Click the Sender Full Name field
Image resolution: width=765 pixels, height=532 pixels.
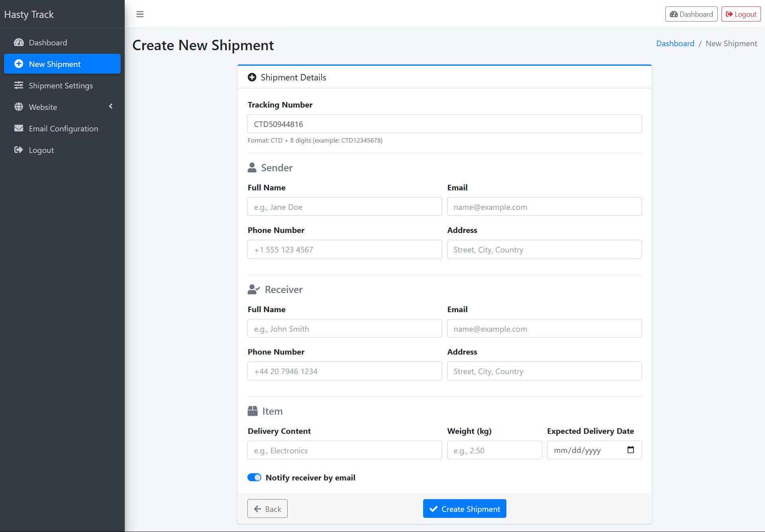click(x=345, y=207)
